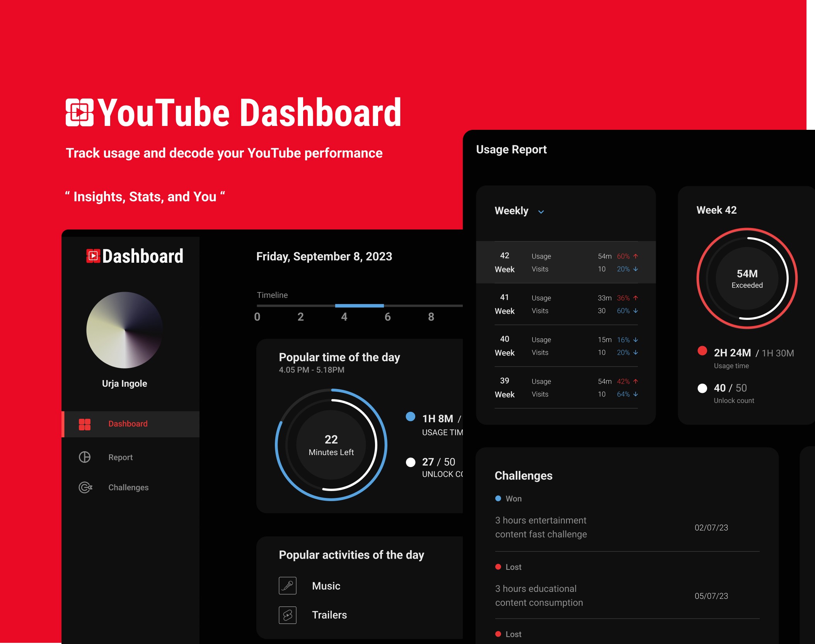Click the Dashboard grid icon in sidebar

point(85,424)
